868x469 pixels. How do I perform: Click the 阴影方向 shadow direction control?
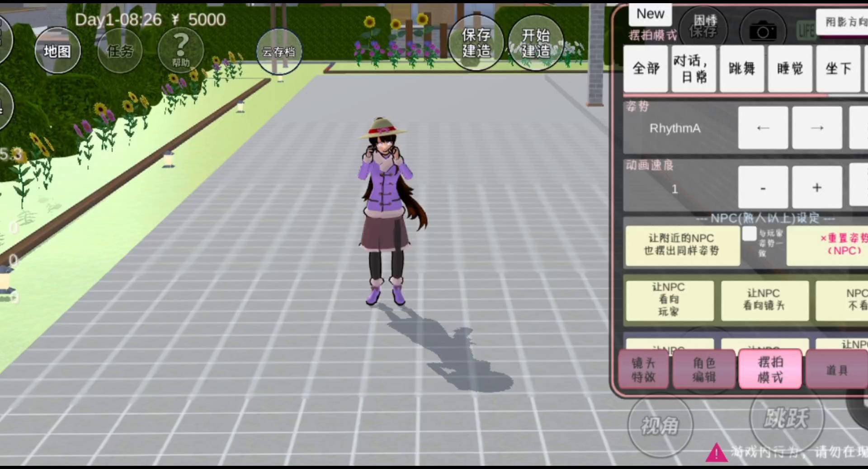click(843, 22)
